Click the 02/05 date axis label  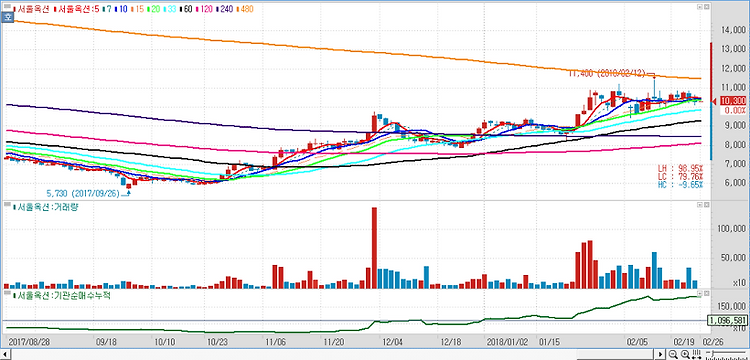coord(637,342)
